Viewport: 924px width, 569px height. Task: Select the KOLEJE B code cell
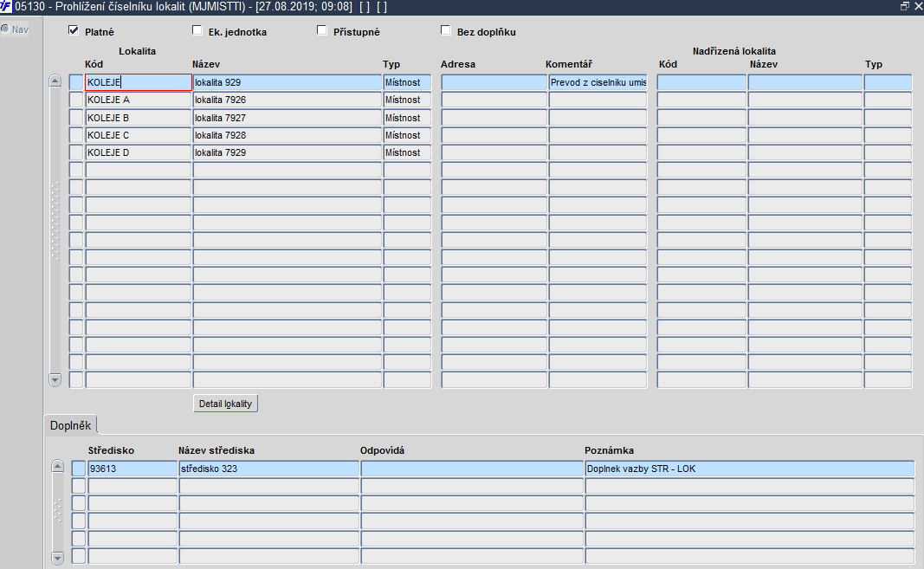click(x=139, y=118)
